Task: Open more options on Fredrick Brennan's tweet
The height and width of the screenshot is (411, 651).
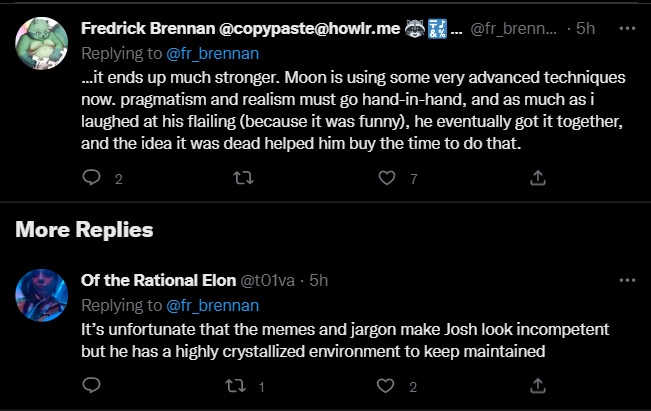Action: click(627, 28)
